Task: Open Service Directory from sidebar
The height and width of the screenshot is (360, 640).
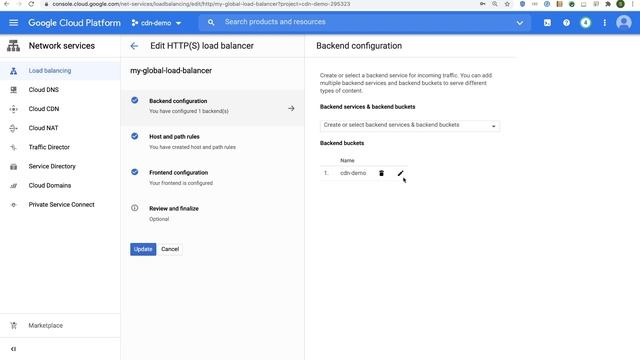Action: click(x=60, y=167)
